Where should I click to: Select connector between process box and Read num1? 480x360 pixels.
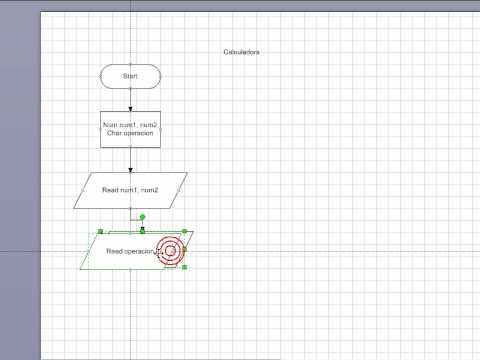coord(130,160)
